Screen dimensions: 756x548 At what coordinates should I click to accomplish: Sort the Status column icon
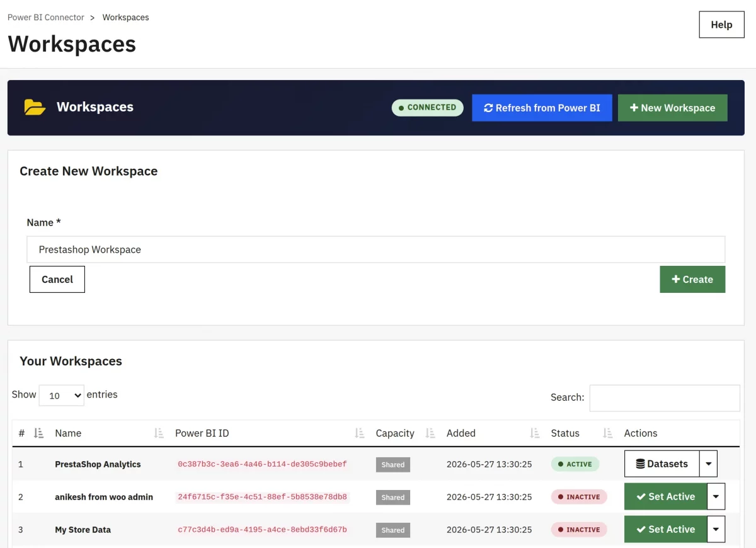coord(607,433)
